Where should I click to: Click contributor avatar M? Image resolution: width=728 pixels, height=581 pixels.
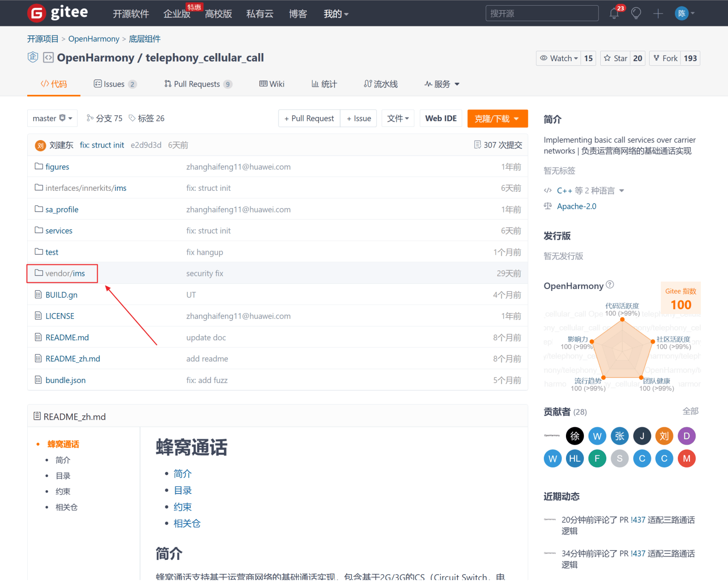687,458
